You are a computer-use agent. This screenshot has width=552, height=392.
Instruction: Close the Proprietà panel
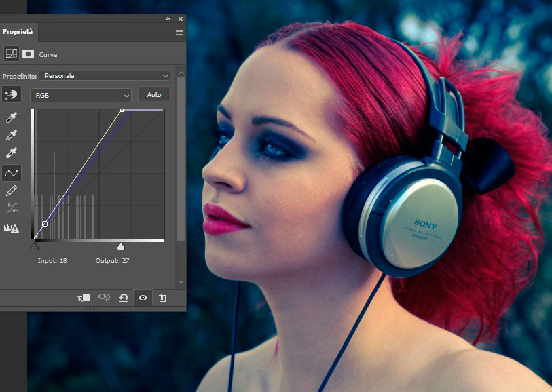[x=181, y=19]
